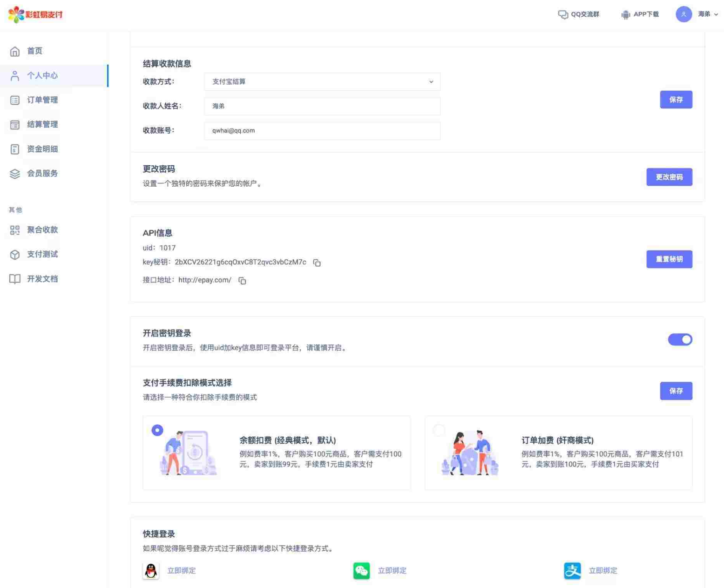
Task: Click the 更改密码 button
Action: click(x=669, y=177)
